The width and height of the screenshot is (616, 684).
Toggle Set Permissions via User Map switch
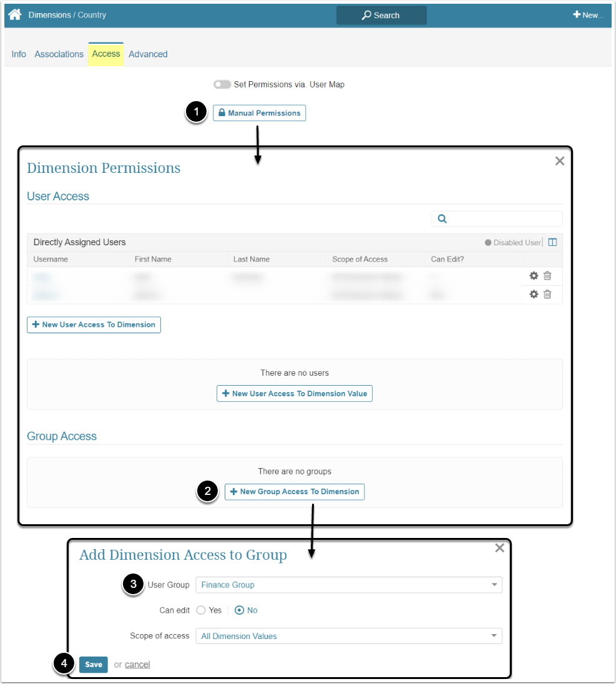pos(222,84)
